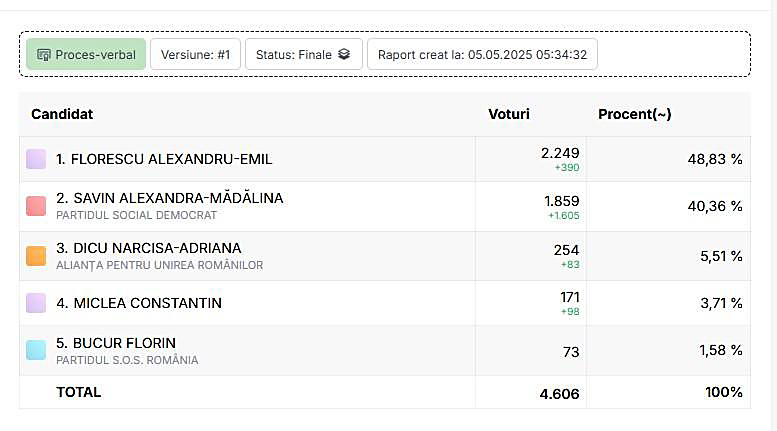
Task: Click the layers icon next to Status: Finale
Action: (x=344, y=54)
